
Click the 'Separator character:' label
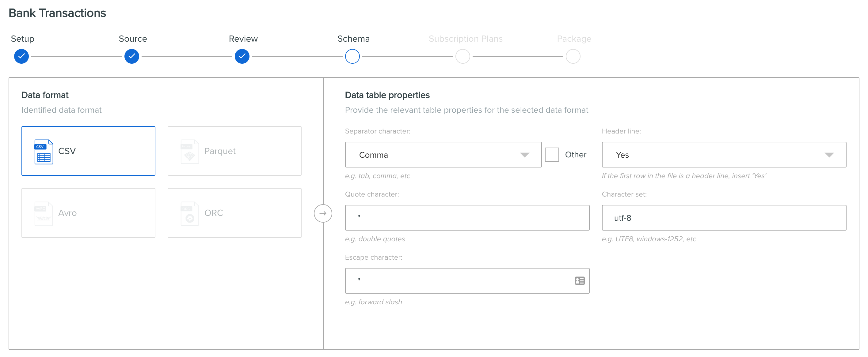[377, 131]
